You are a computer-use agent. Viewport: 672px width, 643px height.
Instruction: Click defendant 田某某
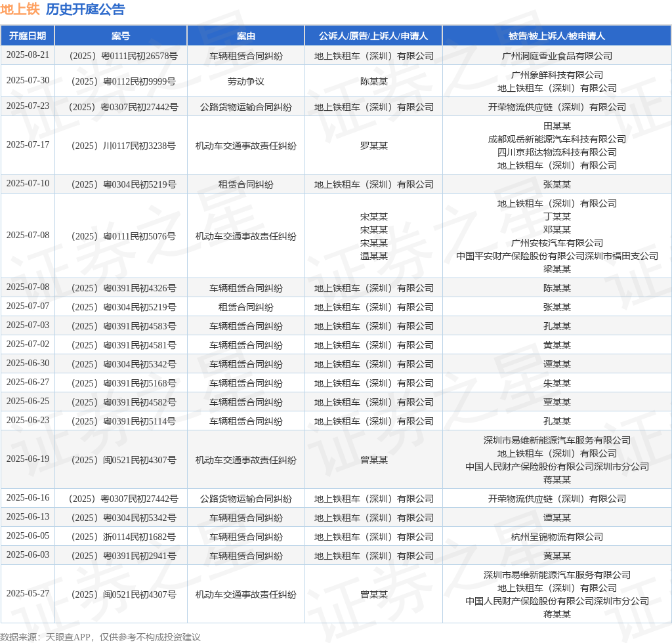pos(557,126)
